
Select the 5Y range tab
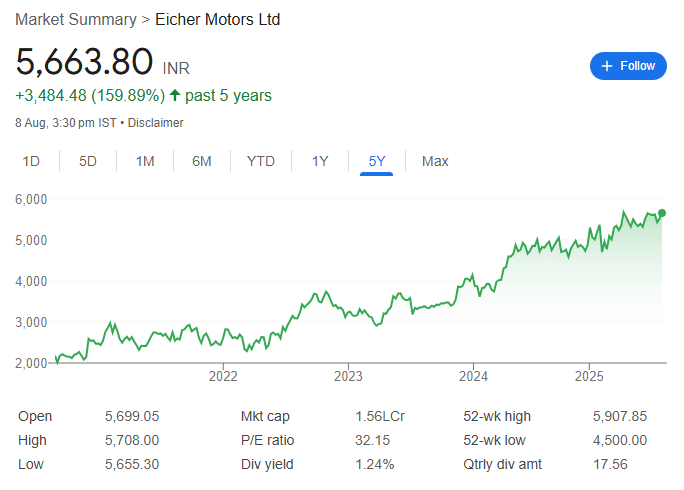[x=377, y=161]
